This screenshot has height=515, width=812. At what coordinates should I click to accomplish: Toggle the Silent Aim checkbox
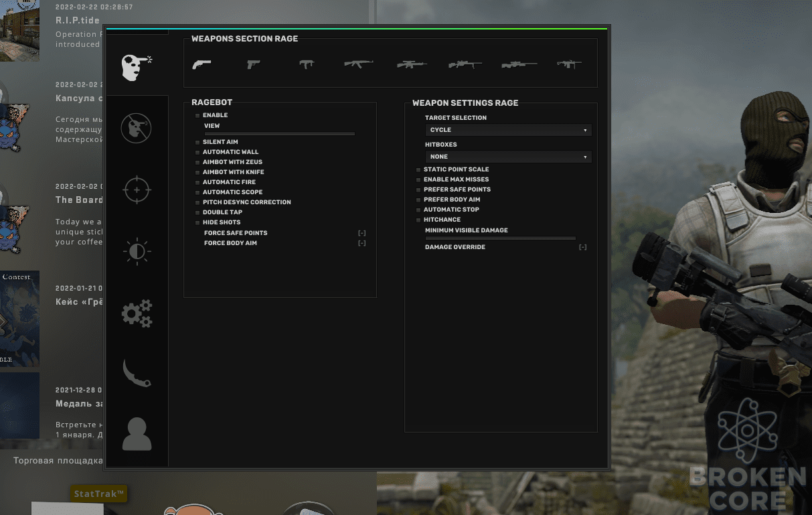pos(197,143)
